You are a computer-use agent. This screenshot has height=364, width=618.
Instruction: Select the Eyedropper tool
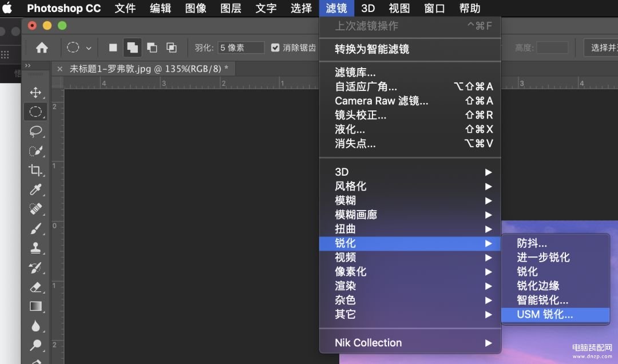click(35, 189)
